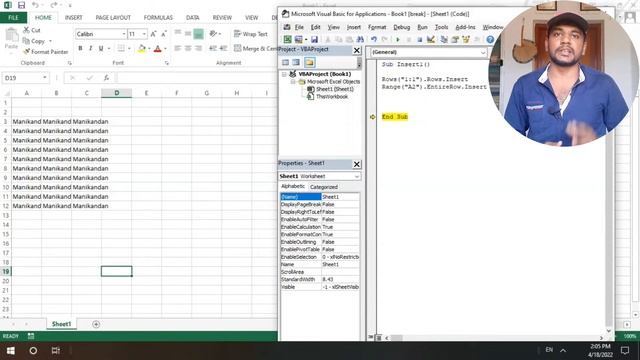Screen dimensions: 640x360
Task: Select Middle Align in Alignment group
Action: click(x=188, y=34)
